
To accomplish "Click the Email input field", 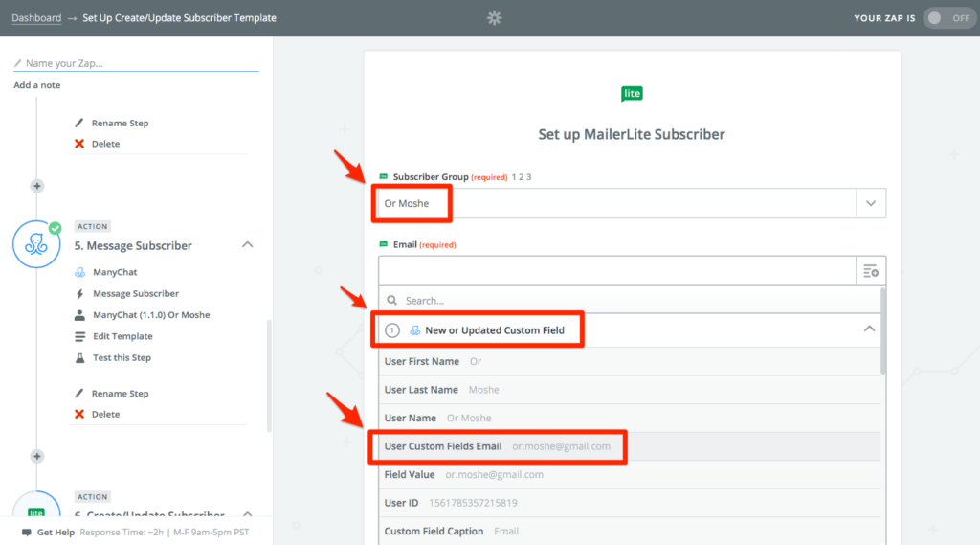I will coord(617,271).
